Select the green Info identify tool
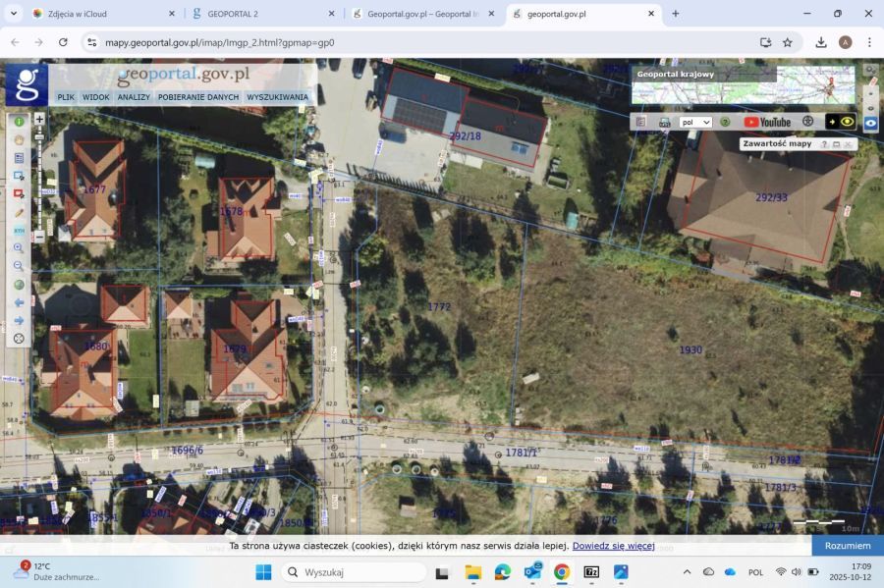Screen dimensions: 884x588 point(19,121)
